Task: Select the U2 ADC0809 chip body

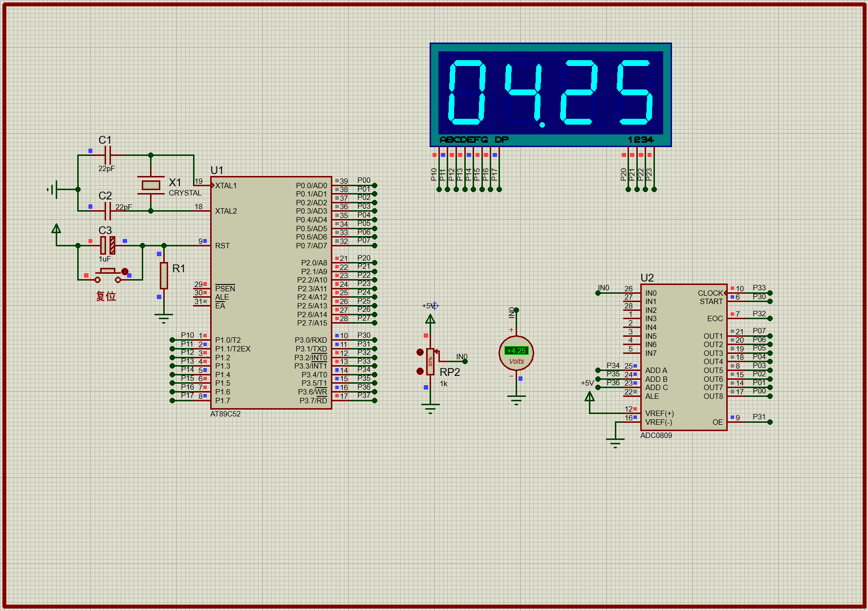Action: click(684, 357)
